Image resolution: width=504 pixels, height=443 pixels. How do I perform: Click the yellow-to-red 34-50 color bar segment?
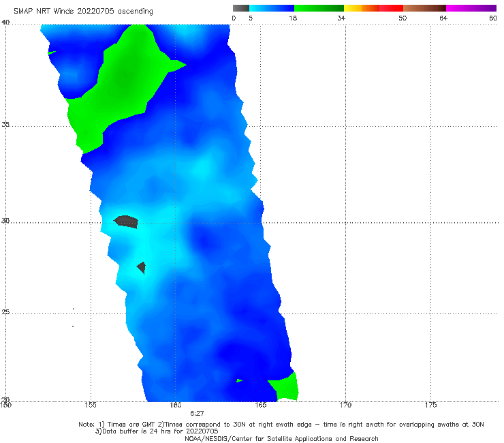click(373, 8)
